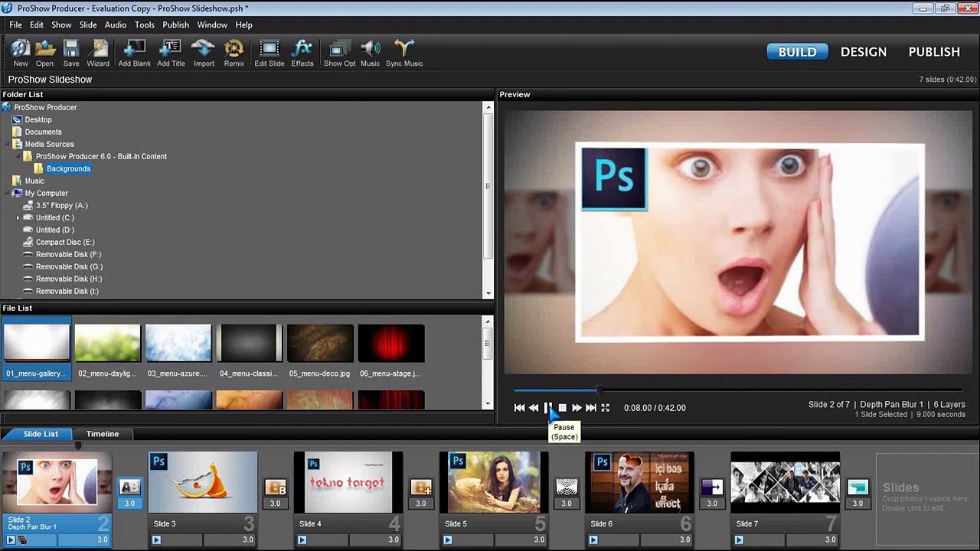Image resolution: width=980 pixels, height=551 pixels.
Task: Select Slide 4 tekno target thumbnail
Action: click(x=348, y=482)
